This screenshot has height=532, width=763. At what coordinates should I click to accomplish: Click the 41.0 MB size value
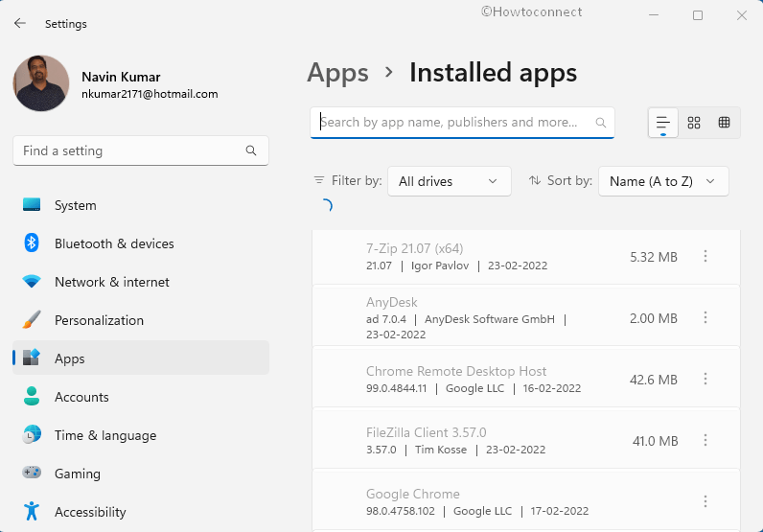point(655,441)
